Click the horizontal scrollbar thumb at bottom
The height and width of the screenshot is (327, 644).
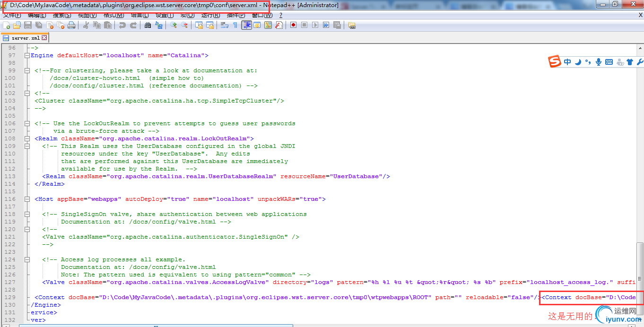(x=156, y=326)
